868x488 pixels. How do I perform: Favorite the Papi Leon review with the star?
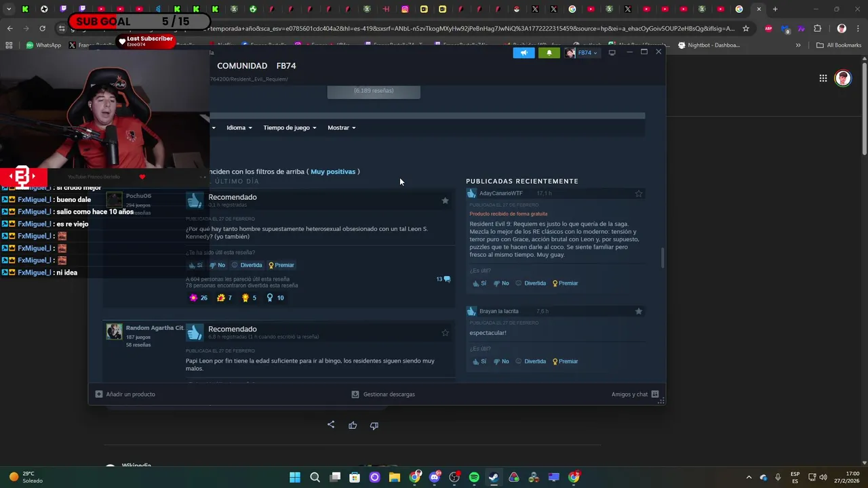[x=445, y=333]
